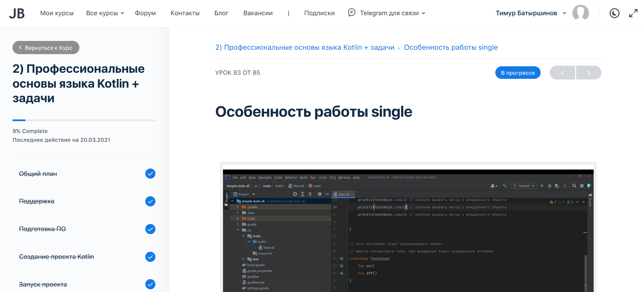
Task: Open the Форум menu item
Action: (145, 13)
